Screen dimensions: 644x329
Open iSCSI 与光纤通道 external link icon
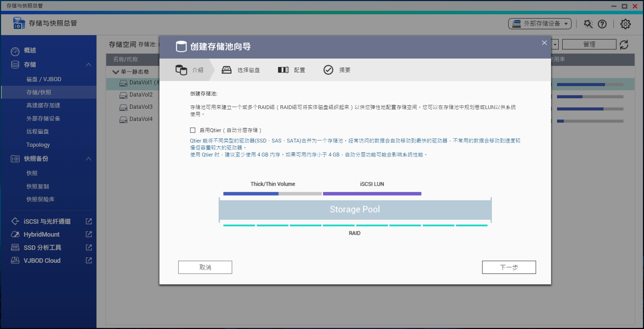[89, 221]
